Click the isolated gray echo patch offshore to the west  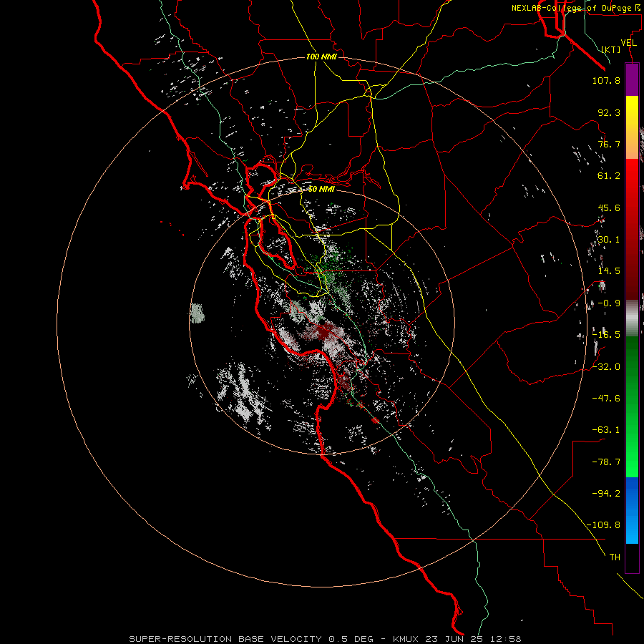click(197, 313)
